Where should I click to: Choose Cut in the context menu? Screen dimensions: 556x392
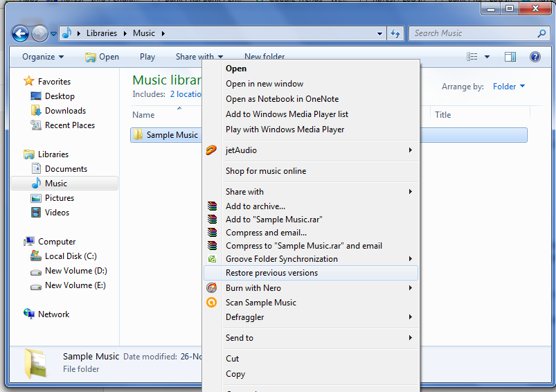(x=312, y=359)
